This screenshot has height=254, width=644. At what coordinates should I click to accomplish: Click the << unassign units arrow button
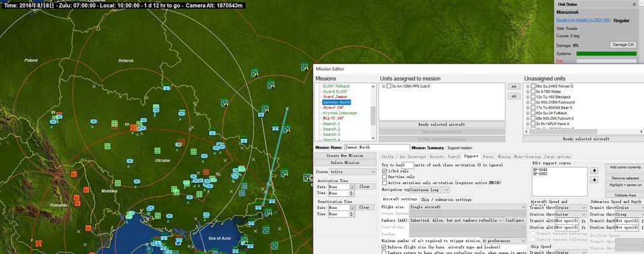coord(514,96)
